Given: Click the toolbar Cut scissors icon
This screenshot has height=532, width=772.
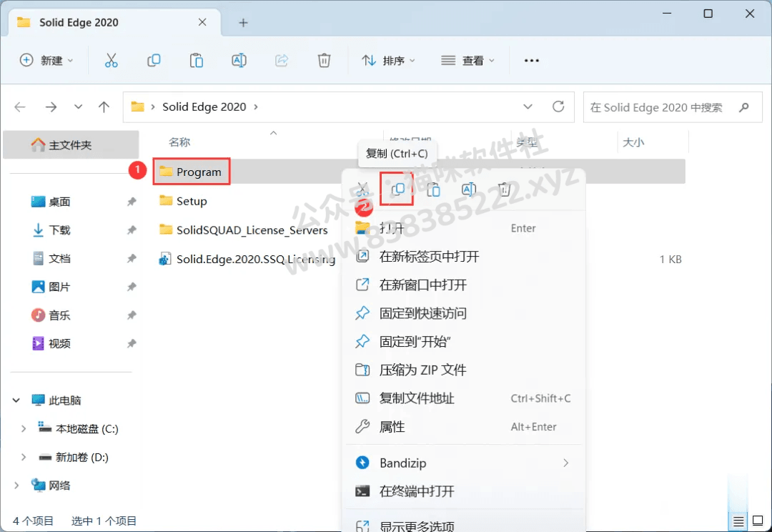Looking at the screenshot, I should pyautogui.click(x=112, y=61).
